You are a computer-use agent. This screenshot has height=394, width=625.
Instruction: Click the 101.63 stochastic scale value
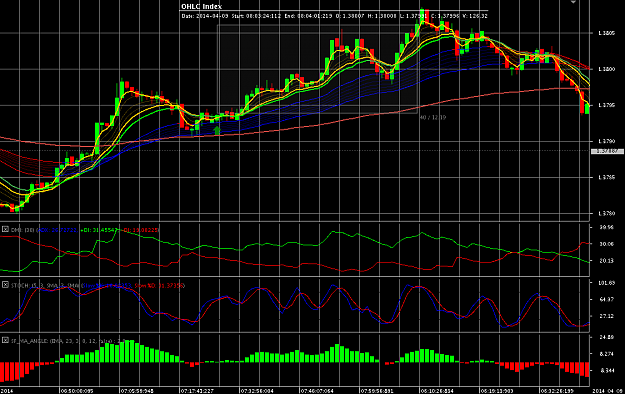[x=606, y=283]
